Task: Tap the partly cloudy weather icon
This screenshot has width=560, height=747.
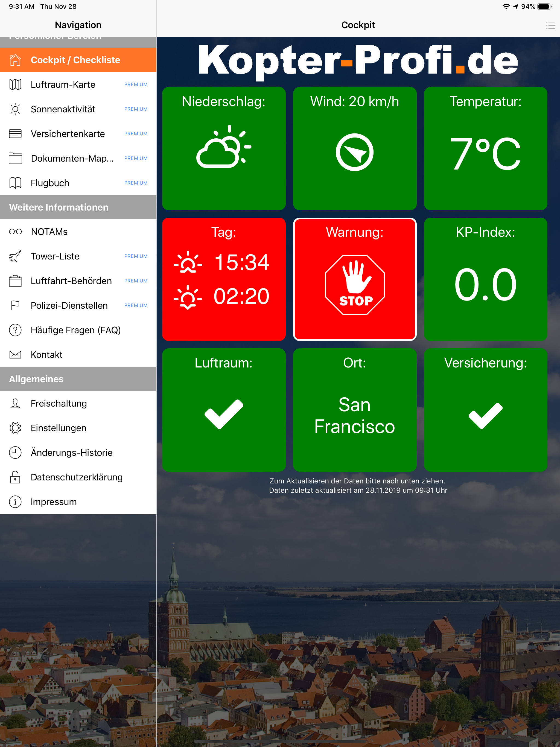Action: pyautogui.click(x=224, y=147)
